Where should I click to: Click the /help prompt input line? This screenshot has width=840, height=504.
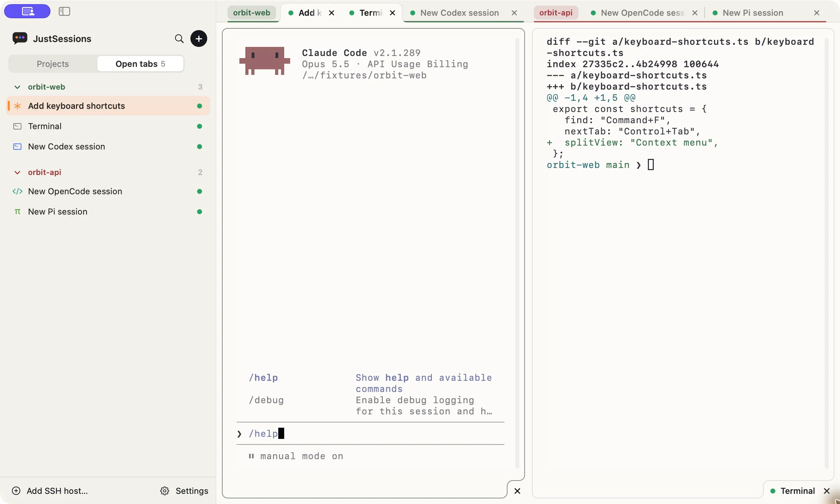coord(370,434)
